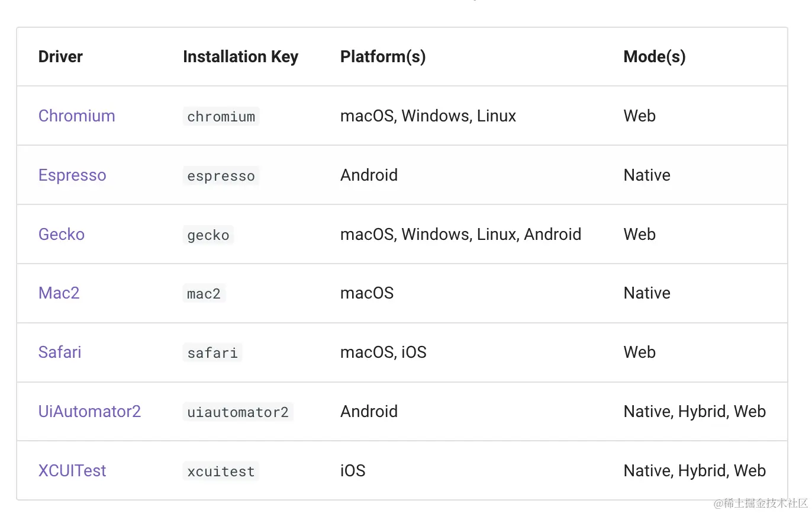Select the gecko installation key code
The image size is (812, 513).
(x=208, y=235)
